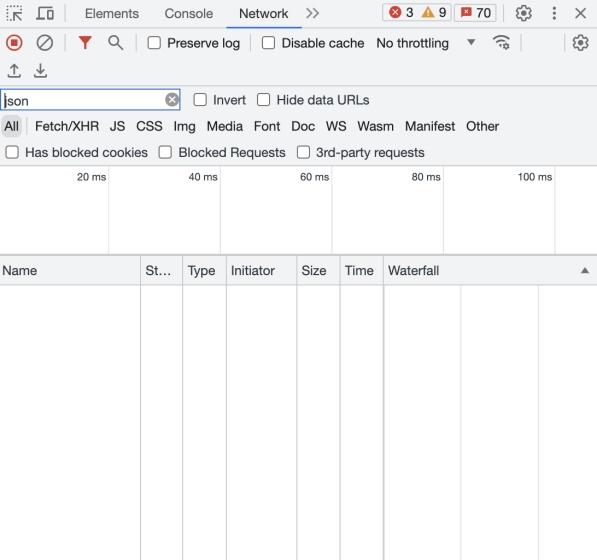This screenshot has width=597, height=560.
Task: Open network conditions wifi icon
Action: [501, 42]
